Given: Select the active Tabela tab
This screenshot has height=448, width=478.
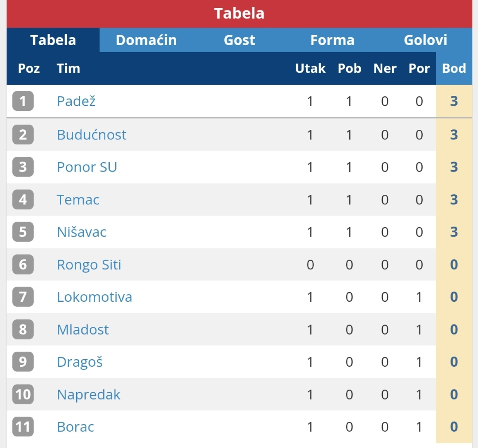Looking at the screenshot, I should click(53, 40).
